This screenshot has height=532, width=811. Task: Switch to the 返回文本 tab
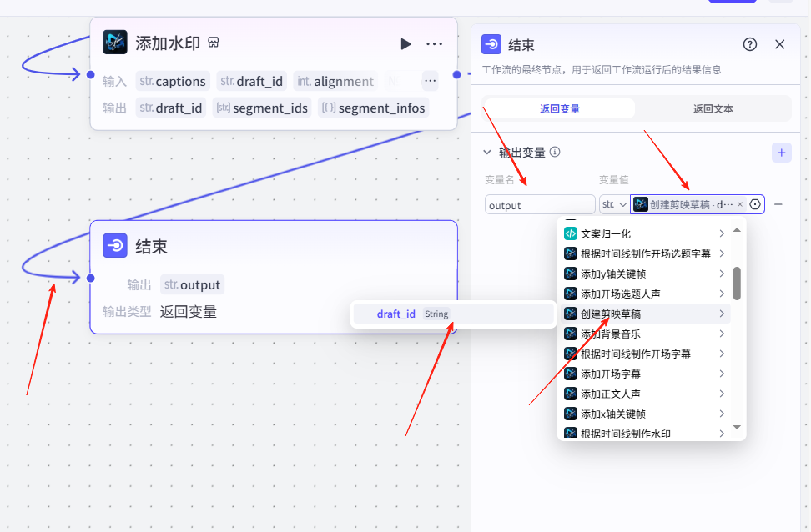712,108
